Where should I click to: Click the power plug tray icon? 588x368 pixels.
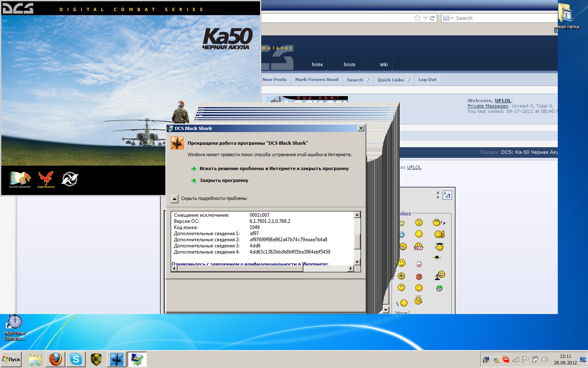coord(535,360)
